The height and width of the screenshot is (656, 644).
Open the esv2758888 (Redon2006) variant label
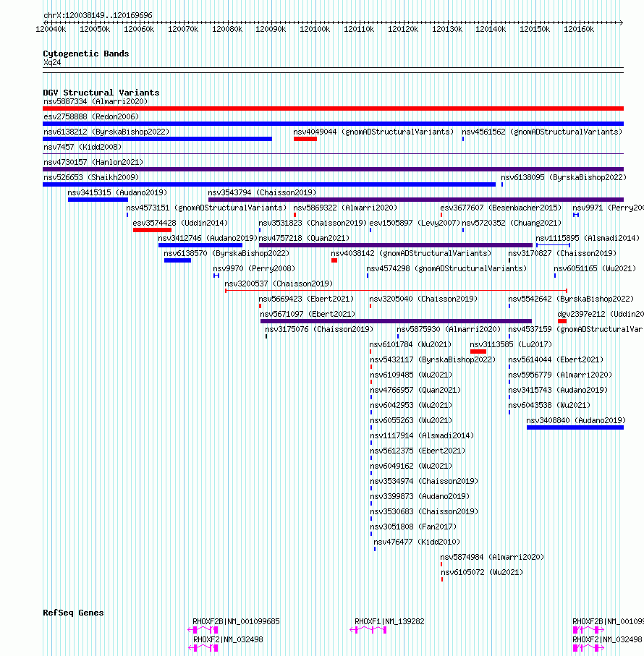click(91, 116)
